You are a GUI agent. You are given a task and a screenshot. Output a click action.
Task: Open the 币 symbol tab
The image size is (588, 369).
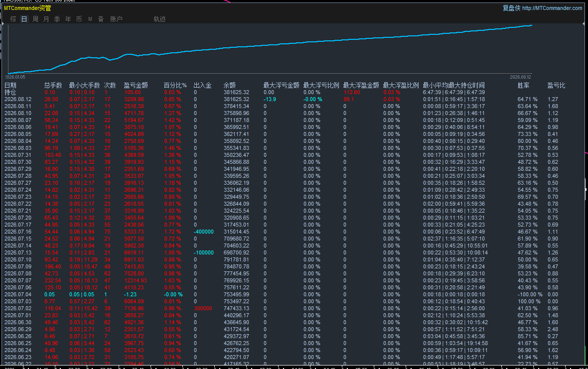tap(79, 19)
